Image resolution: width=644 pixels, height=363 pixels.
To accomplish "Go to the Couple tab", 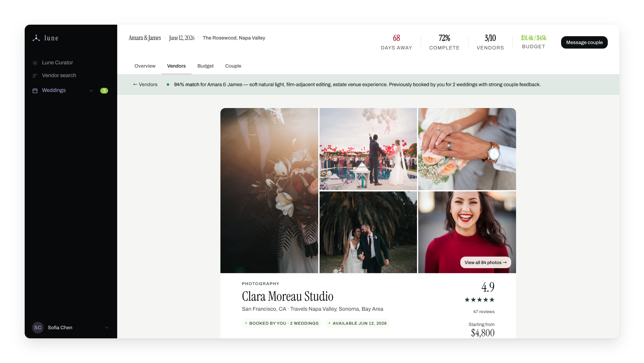I will [x=233, y=66].
